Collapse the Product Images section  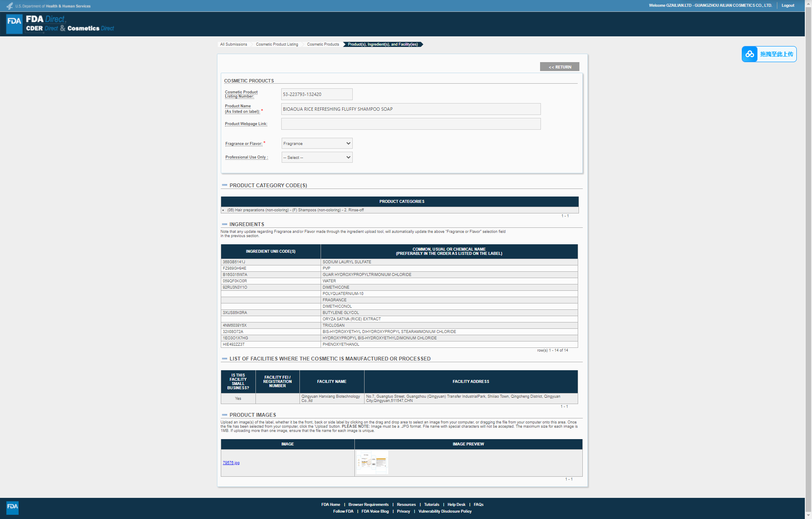tap(225, 415)
